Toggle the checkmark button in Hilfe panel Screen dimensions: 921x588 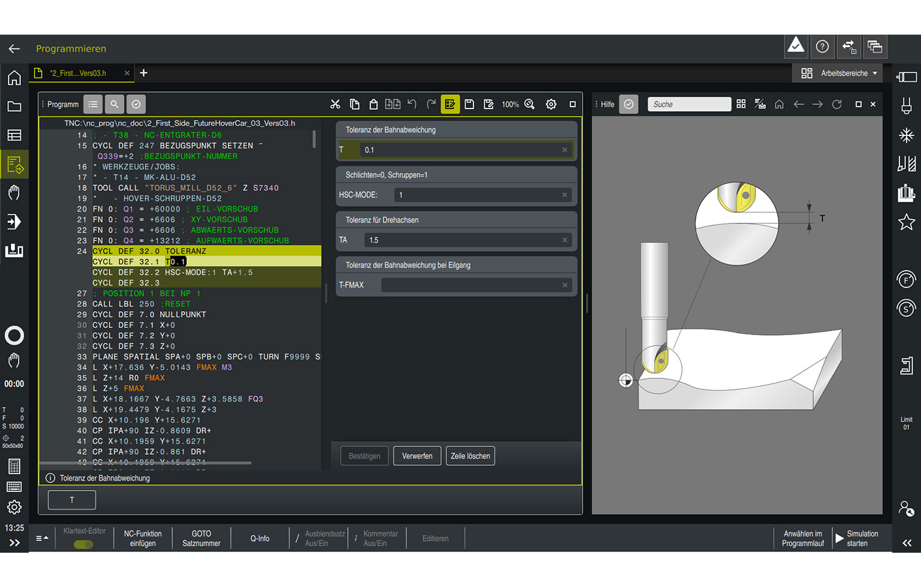tap(628, 105)
